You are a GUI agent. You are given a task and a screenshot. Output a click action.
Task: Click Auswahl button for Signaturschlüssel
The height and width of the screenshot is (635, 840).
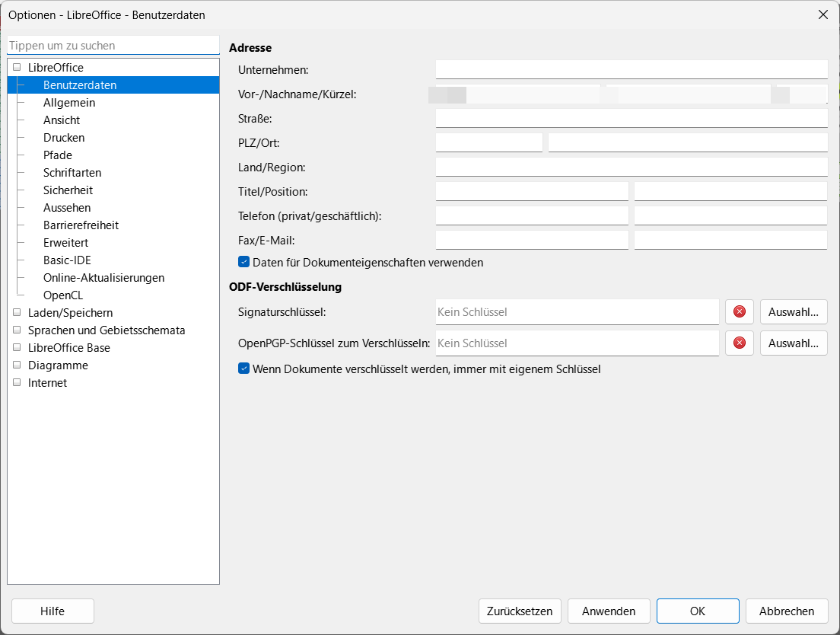coord(794,312)
